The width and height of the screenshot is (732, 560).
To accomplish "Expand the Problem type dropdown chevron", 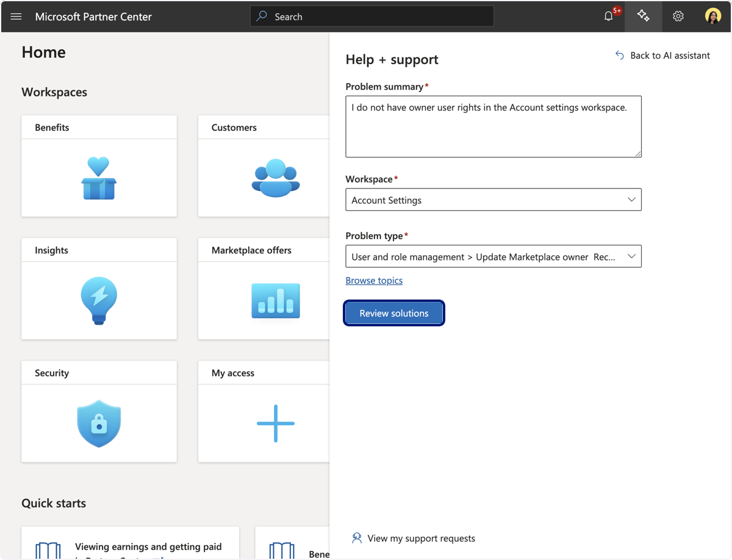I will [631, 257].
